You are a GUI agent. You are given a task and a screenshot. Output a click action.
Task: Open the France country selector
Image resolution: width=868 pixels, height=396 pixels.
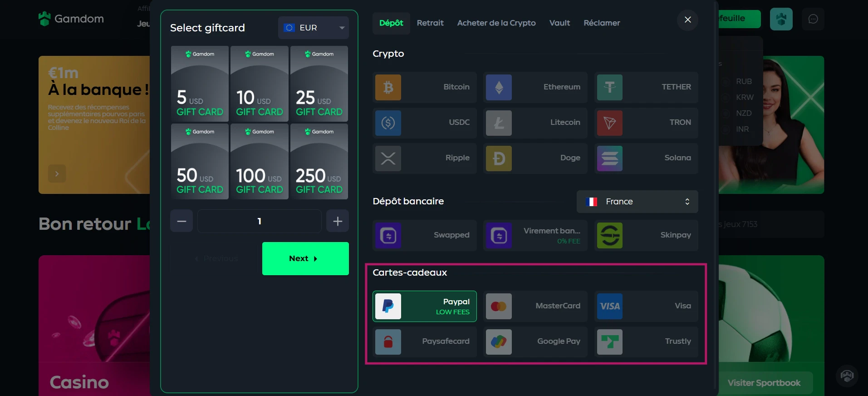(637, 202)
